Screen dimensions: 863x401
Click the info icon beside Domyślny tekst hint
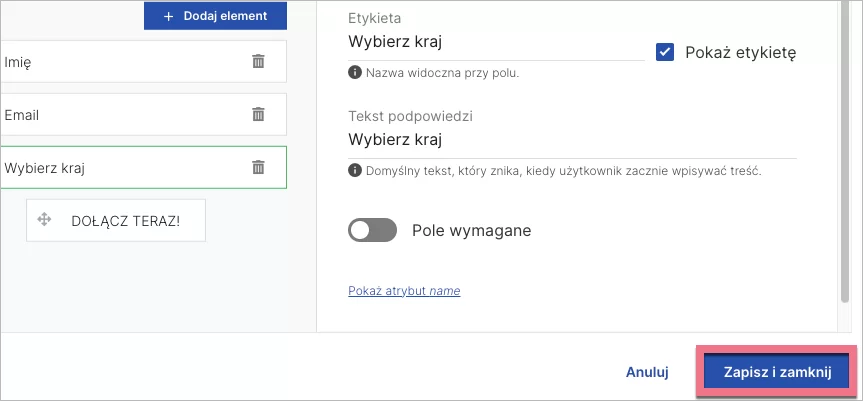(354, 170)
